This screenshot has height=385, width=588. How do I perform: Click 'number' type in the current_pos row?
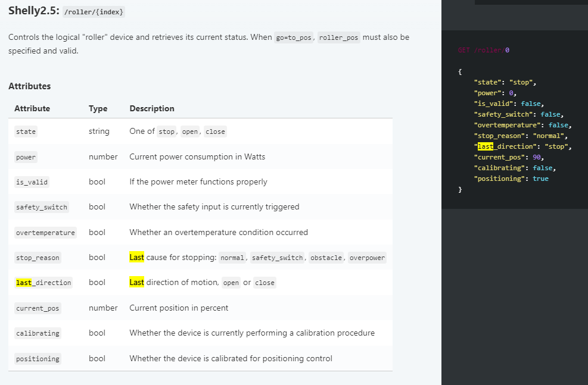103,308
